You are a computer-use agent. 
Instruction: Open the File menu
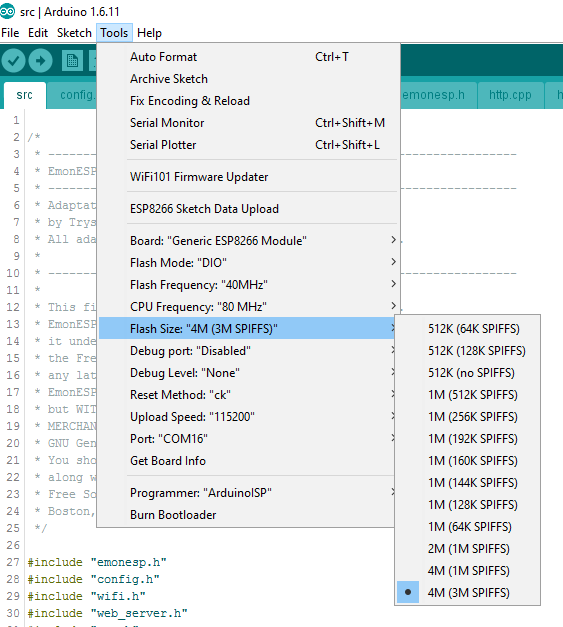pos(10,33)
